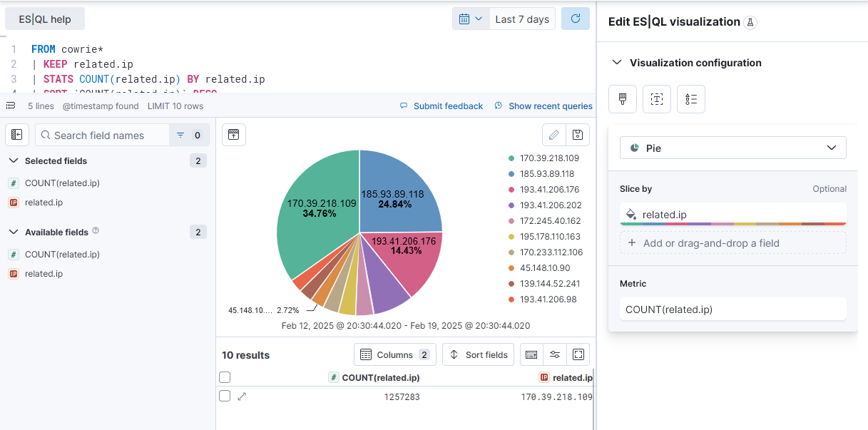Image resolution: width=868 pixels, height=430 pixels.
Task: Click the edit pencil icon above the pie chart
Action: click(554, 134)
